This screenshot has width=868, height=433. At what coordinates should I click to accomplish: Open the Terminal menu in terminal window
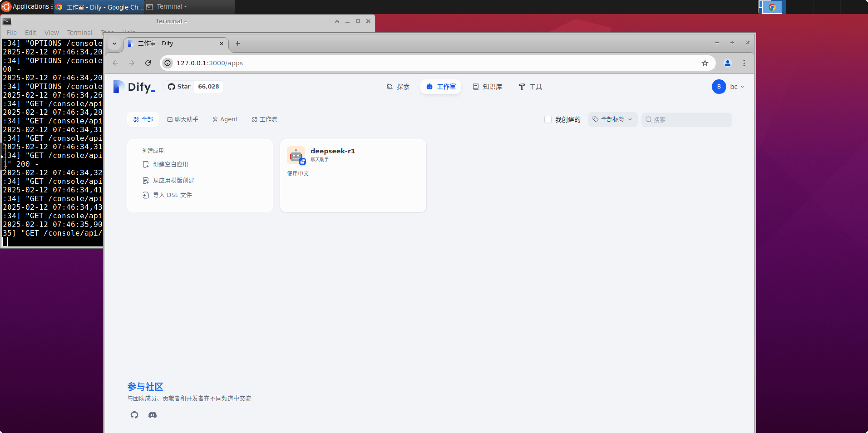(79, 33)
